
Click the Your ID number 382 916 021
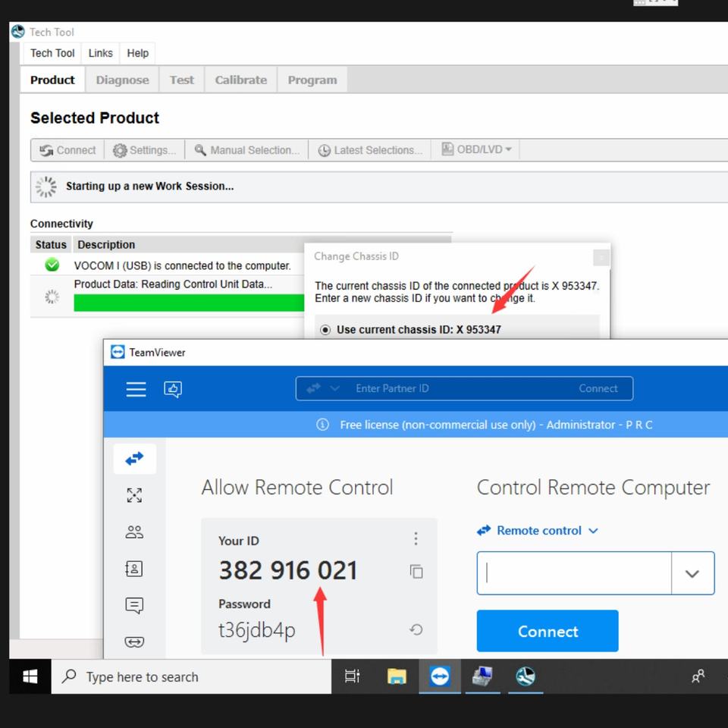tap(288, 570)
